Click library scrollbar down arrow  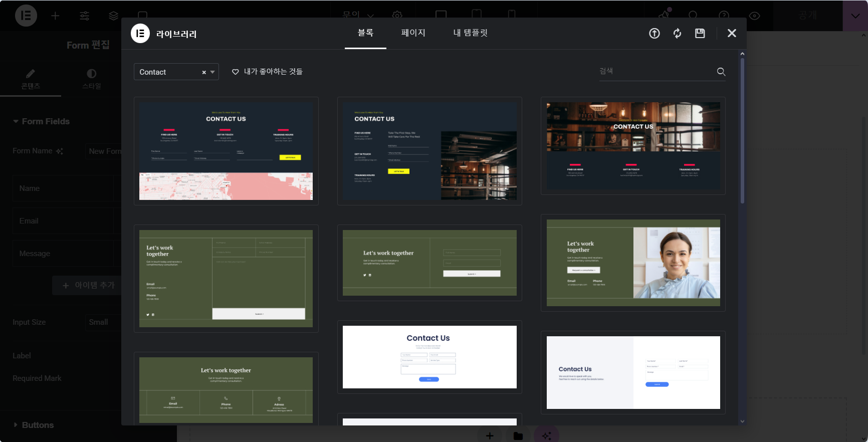tap(742, 421)
